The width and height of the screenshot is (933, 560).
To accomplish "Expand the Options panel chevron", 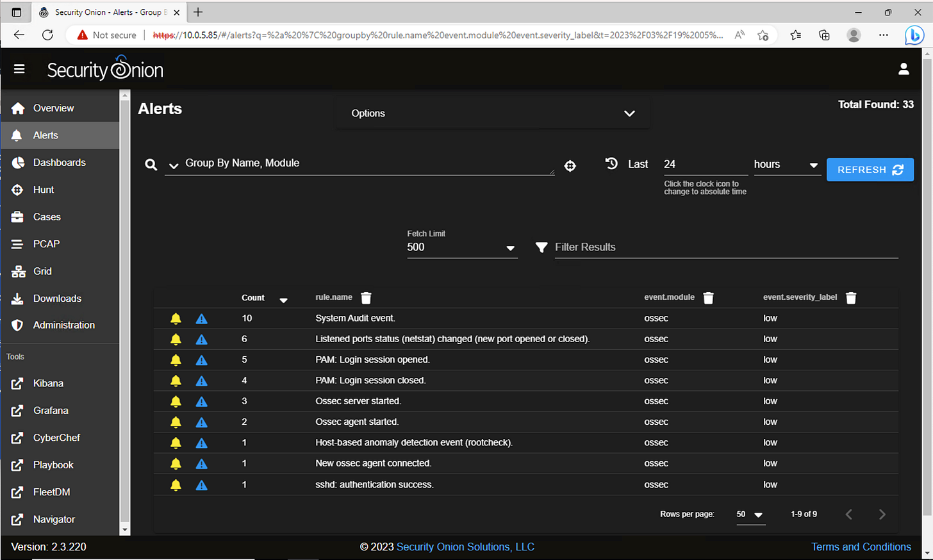I will coord(629,113).
